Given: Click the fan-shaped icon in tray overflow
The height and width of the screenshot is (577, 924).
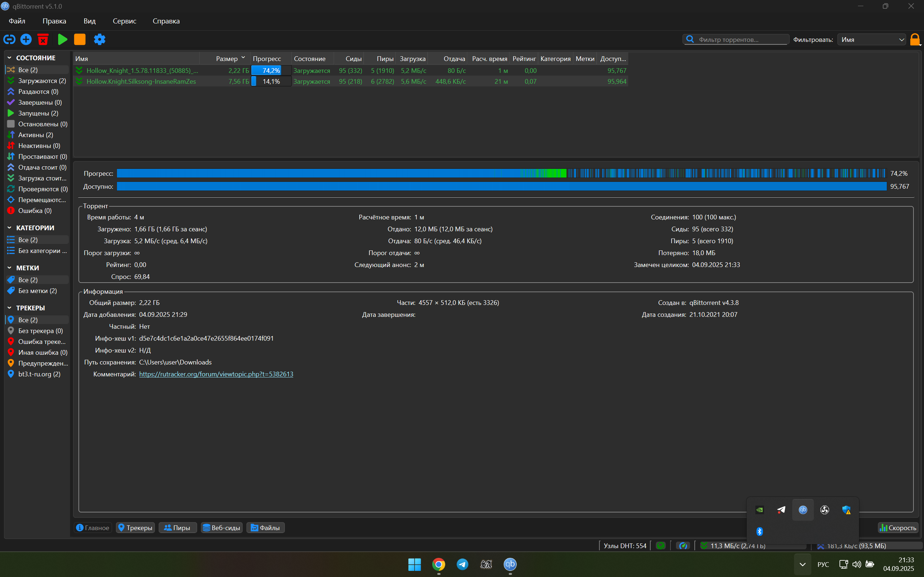Looking at the screenshot, I should (825, 510).
